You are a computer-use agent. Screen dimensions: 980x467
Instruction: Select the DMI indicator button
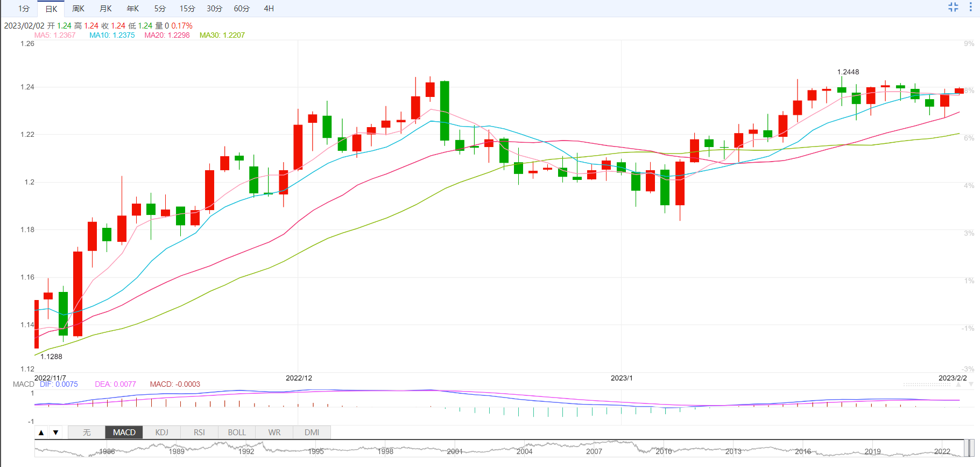pos(312,432)
